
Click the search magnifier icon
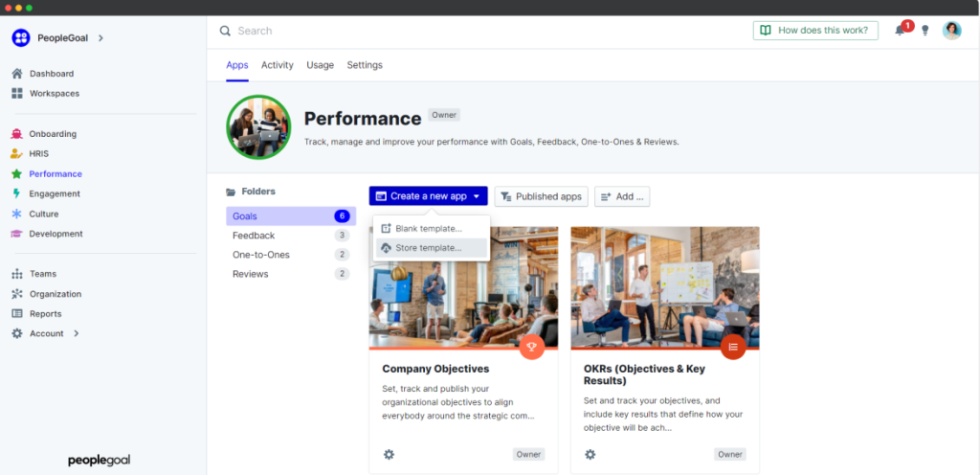225,32
